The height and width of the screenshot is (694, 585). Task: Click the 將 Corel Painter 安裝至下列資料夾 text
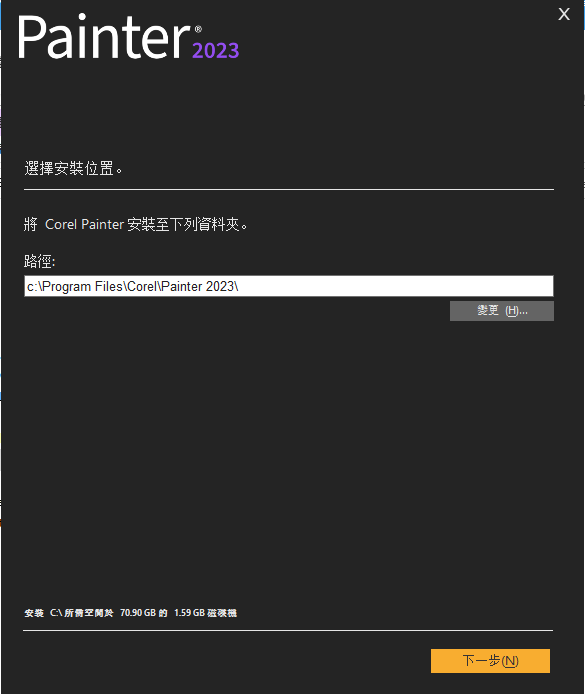(x=136, y=224)
